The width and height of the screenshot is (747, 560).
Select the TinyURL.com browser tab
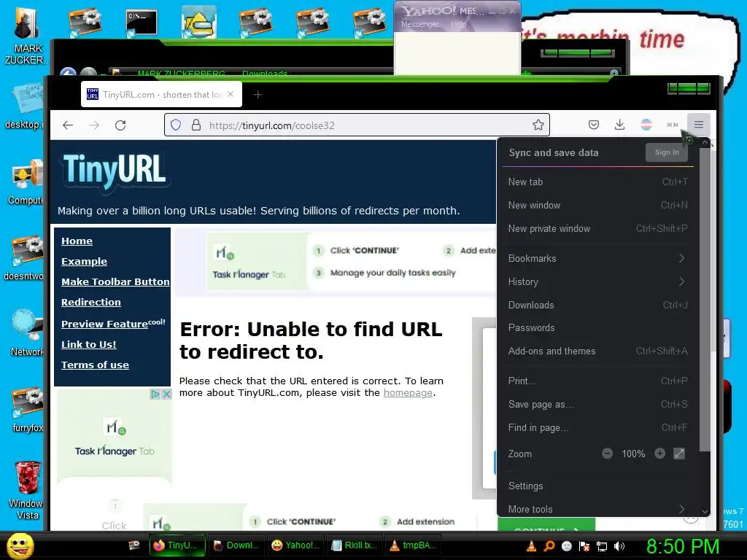pos(161,94)
